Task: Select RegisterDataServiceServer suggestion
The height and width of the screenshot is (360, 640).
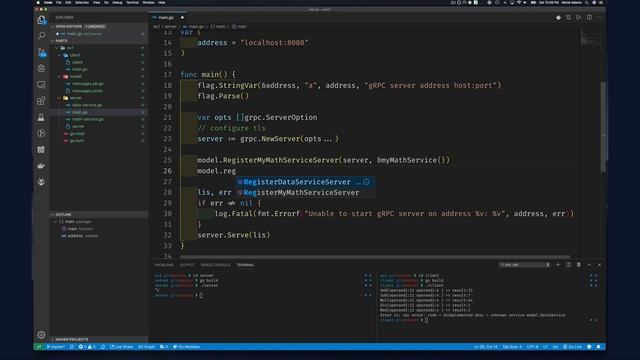Action: pyautogui.click(x=306, y=182)
